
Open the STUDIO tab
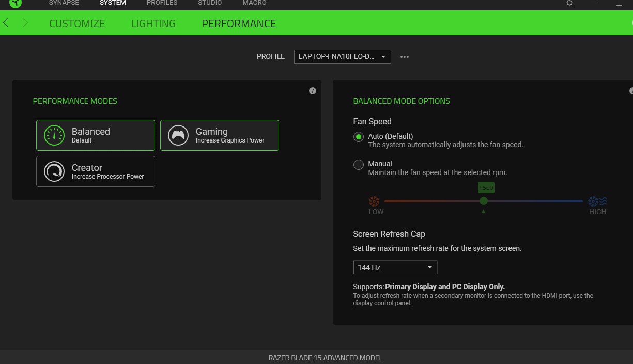click(210, 3)
